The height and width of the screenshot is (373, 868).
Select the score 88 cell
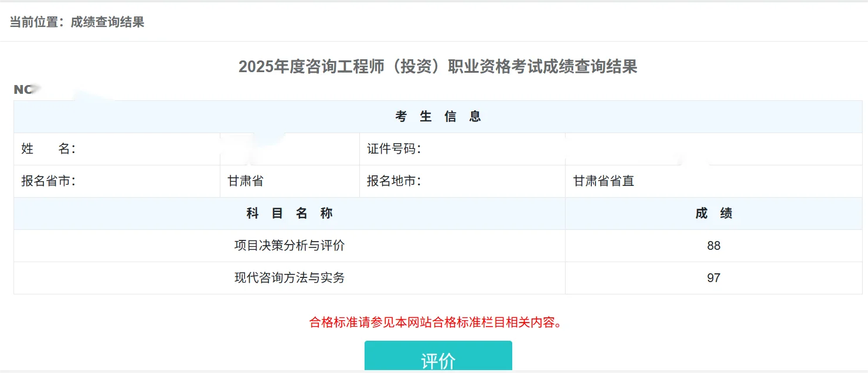tap(714, 246)
